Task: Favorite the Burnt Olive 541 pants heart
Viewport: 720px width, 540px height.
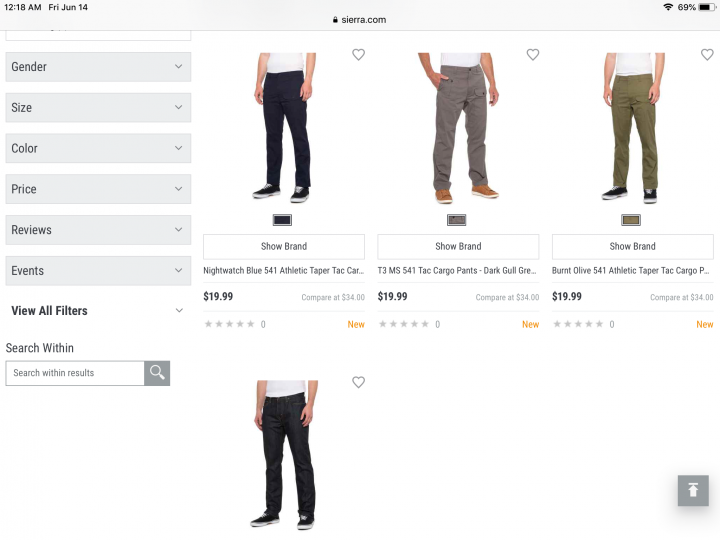Action: pyautogui.click(x=707, y=55)
